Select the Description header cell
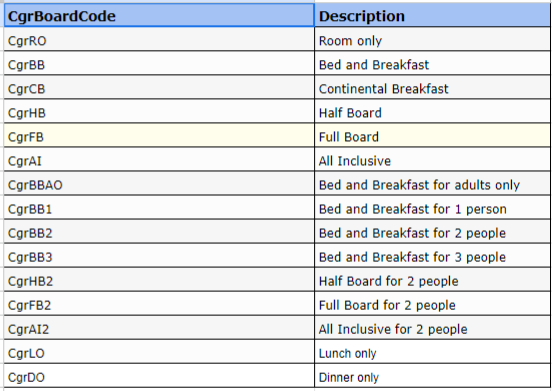 point(432,16)
